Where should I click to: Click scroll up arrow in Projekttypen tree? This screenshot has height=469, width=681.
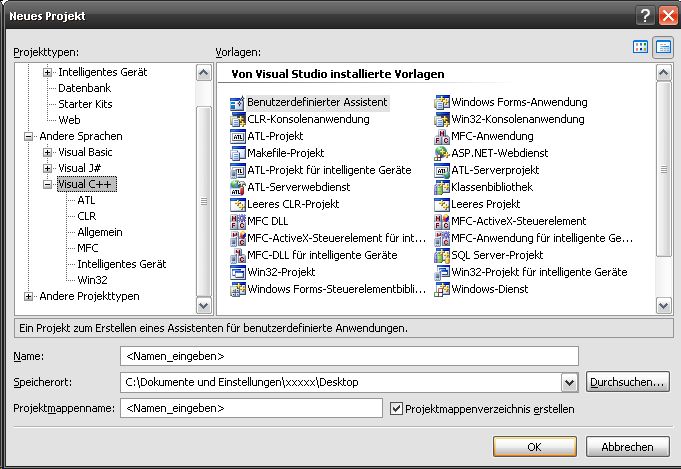204,73
